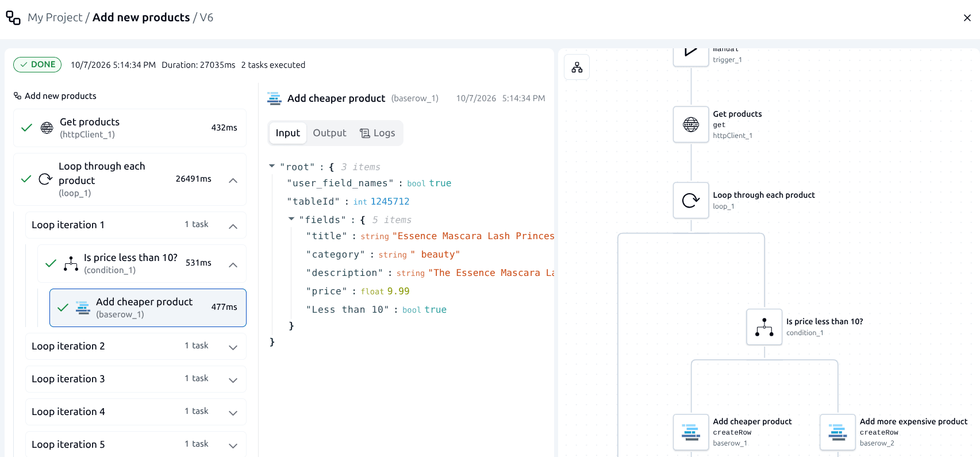This screenshot has height=457, width=980.
Task: Select the Add more expensive product node
Action: click(x=838, y=432)
